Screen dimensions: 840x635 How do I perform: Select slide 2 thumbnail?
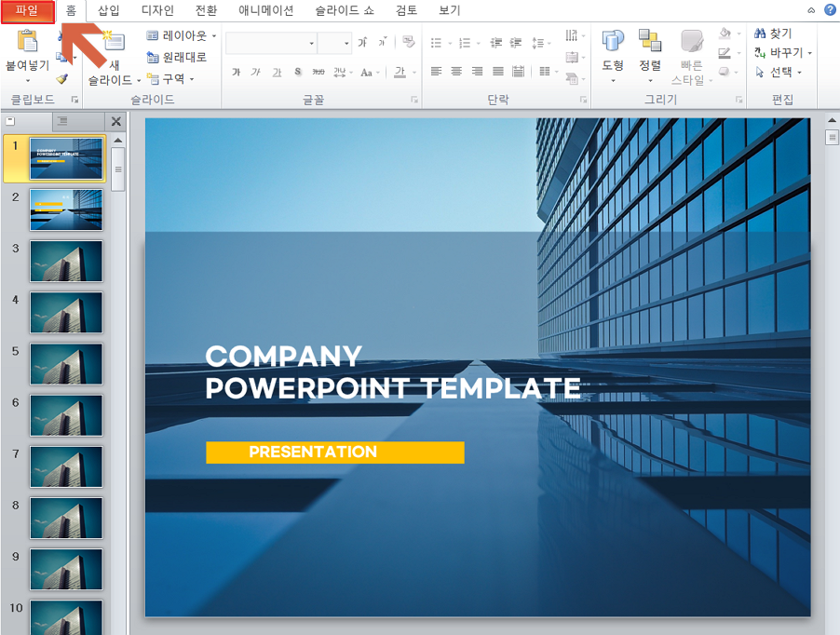click(66, 209)
